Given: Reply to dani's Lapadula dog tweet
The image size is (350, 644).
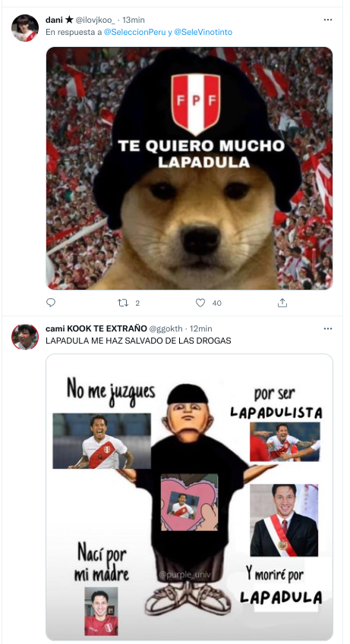Looking at the screenshot, I should pyautogui.click(x=51, y=303).
